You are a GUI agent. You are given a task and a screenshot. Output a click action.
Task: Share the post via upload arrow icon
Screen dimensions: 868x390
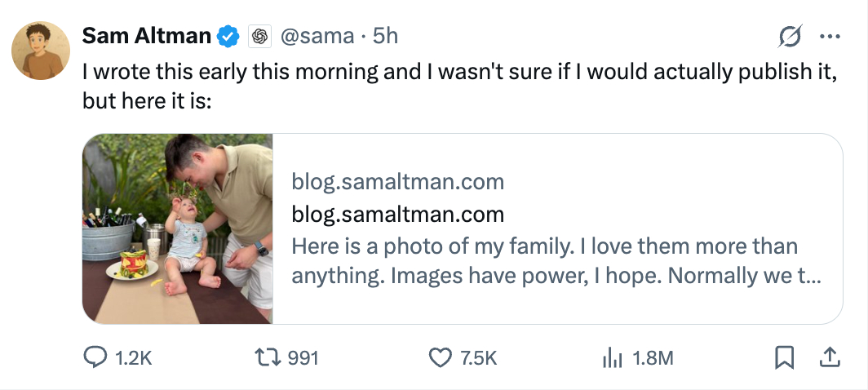pos(829,357)
